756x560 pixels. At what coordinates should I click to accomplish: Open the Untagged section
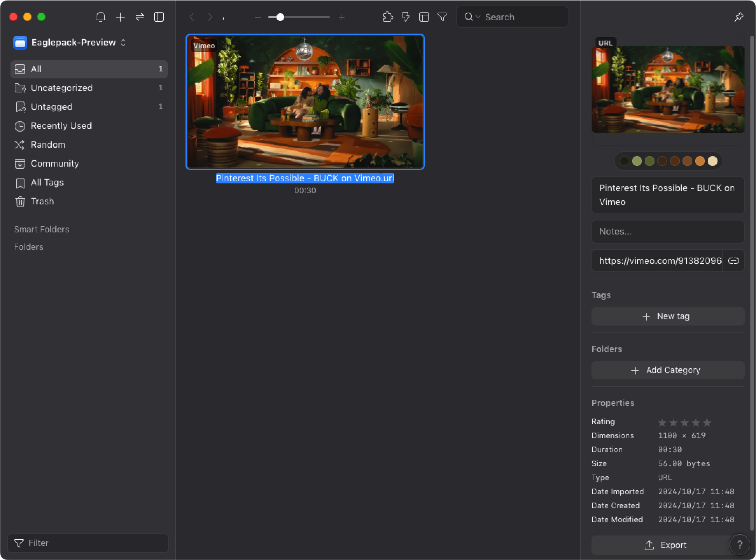point(89,107)
